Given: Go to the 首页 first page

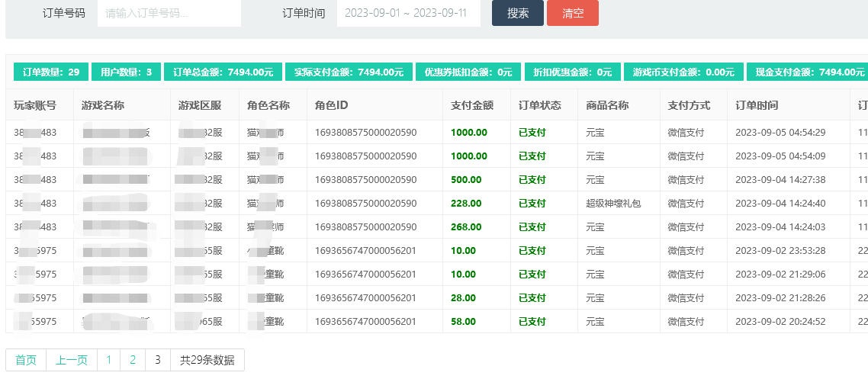Looking at the screenshot, I should pos(26,360).
